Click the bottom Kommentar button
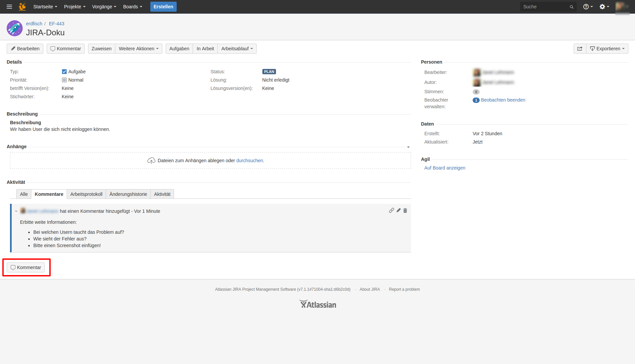This screenshot has height=364, width=635. coord(26,267)
